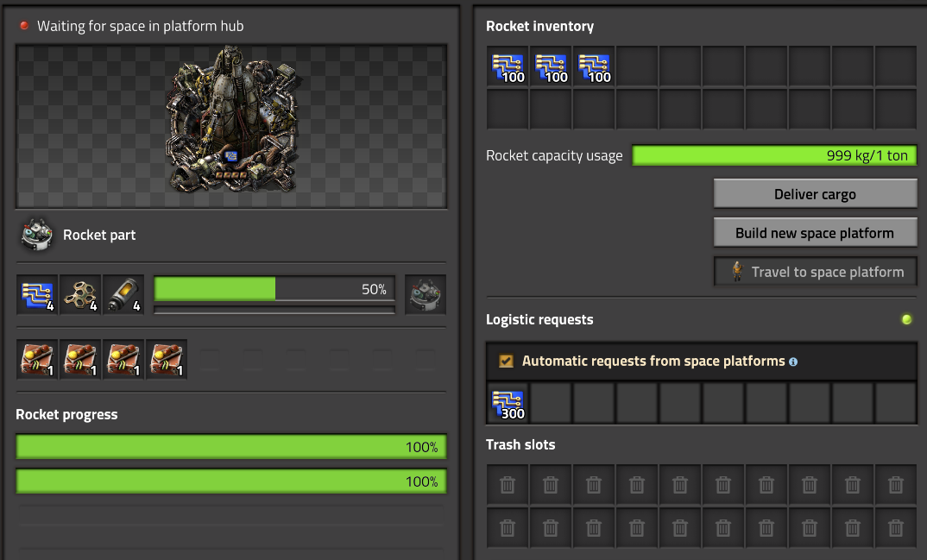Screen dimensions: 927x560
Task: Click the "Rocket inventory" heading
Action: (x=539, y=26)
